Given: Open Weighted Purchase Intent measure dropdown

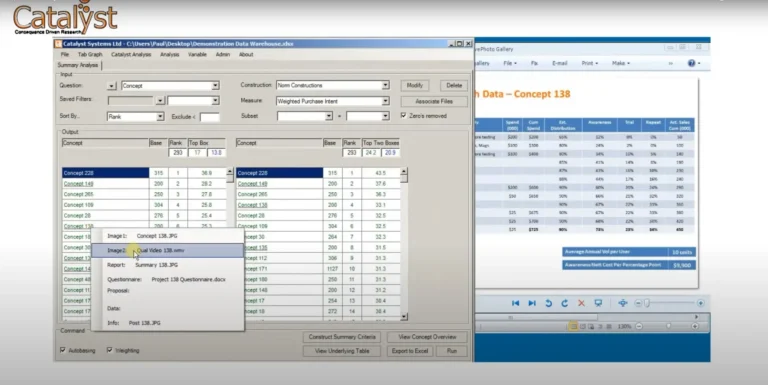Looking at the screenshot, I should point(385,101).
